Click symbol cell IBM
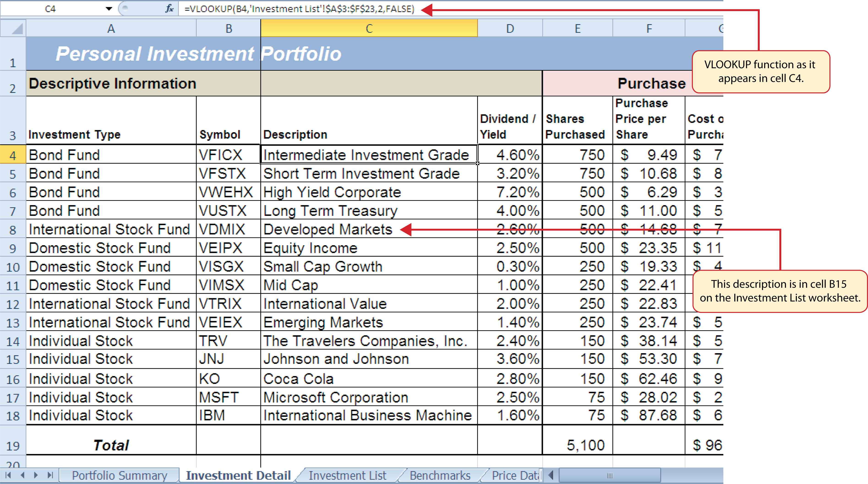868x484 pixels. click(229, 415)
